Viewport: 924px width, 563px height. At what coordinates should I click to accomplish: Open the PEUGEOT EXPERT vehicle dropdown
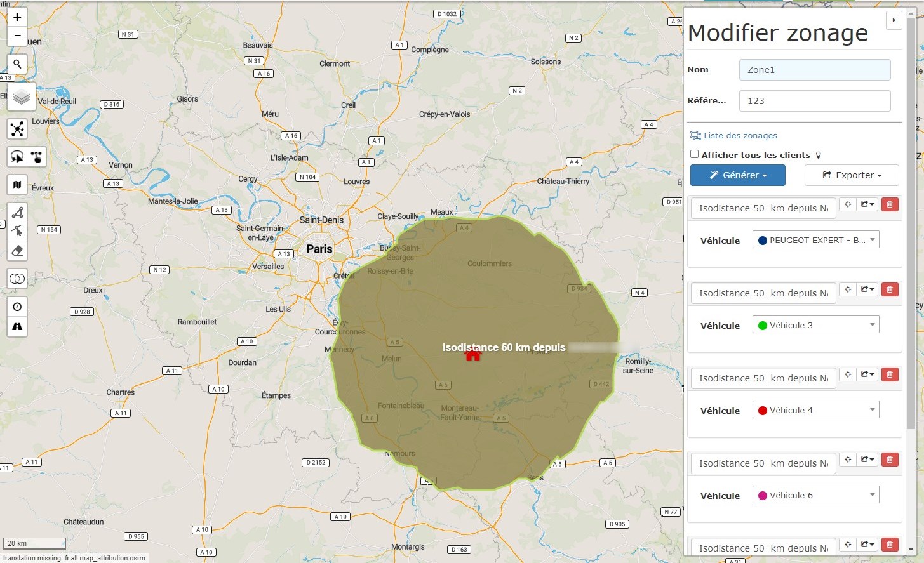[x=815, y=240]
